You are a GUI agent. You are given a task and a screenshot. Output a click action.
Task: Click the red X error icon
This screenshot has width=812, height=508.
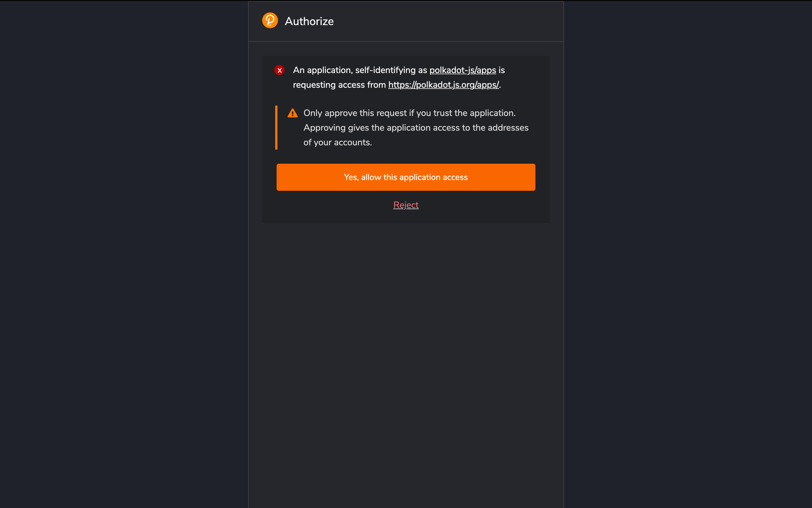coord(279,70)
